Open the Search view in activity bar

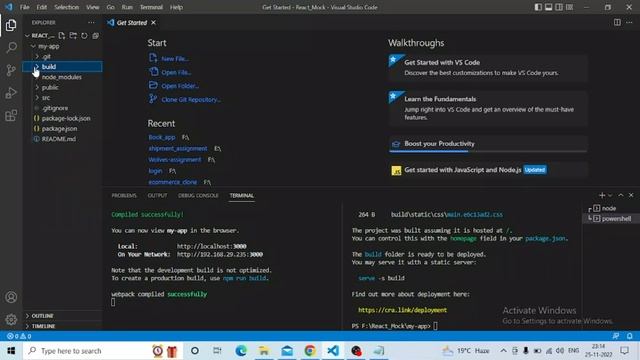coord(11,47)
